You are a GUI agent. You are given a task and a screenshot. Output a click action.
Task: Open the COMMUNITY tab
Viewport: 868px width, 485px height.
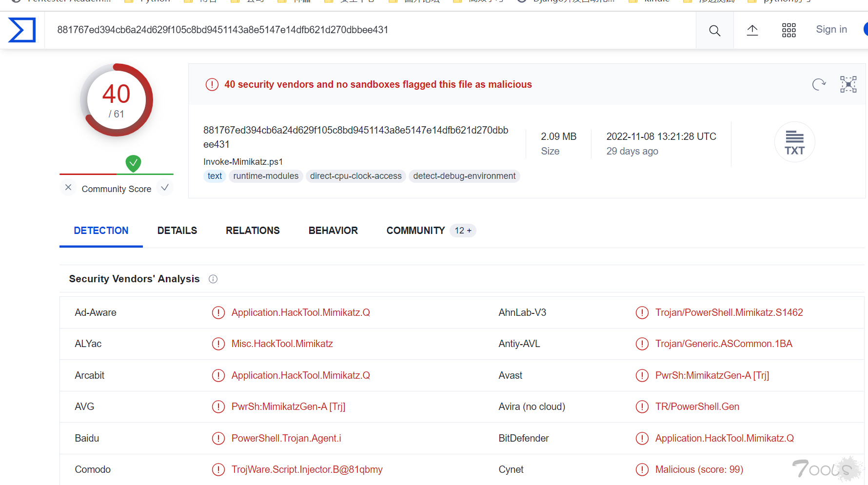click(x=415, y=231)
